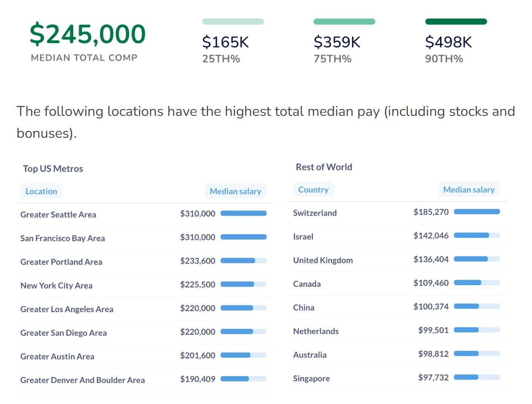Select Switzerland in country list
The image size is (532, 404).
coord(315,213)
